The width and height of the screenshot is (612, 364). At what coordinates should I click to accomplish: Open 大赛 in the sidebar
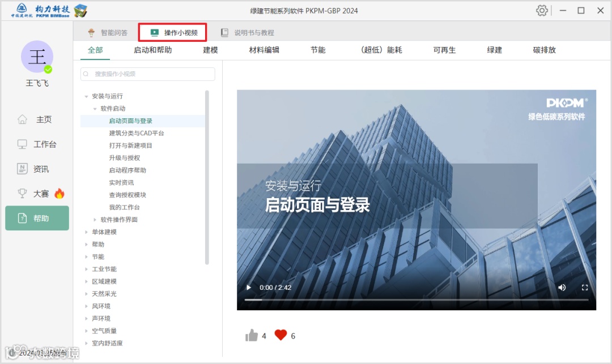point(37,194)
